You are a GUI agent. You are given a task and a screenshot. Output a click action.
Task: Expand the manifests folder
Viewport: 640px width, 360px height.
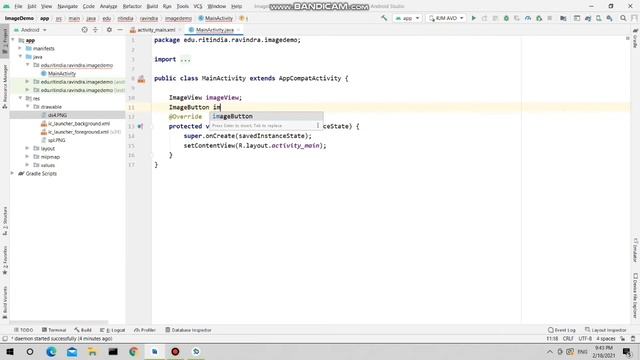[x=20, y=48]
